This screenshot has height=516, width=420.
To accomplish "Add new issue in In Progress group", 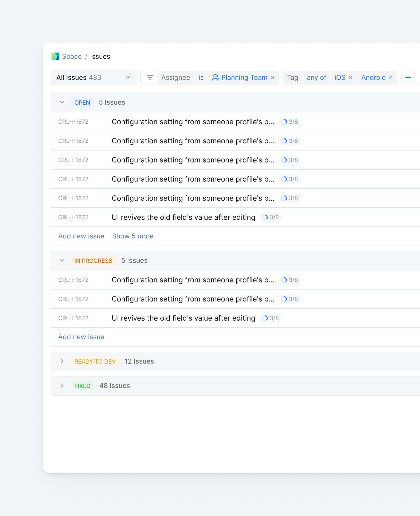I will click(81, 337).
